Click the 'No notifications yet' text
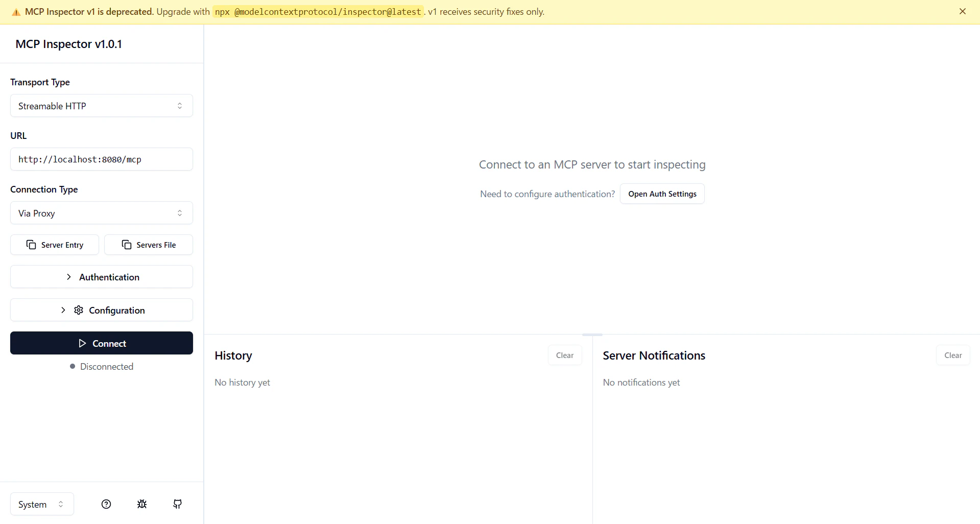 point(641,383)
